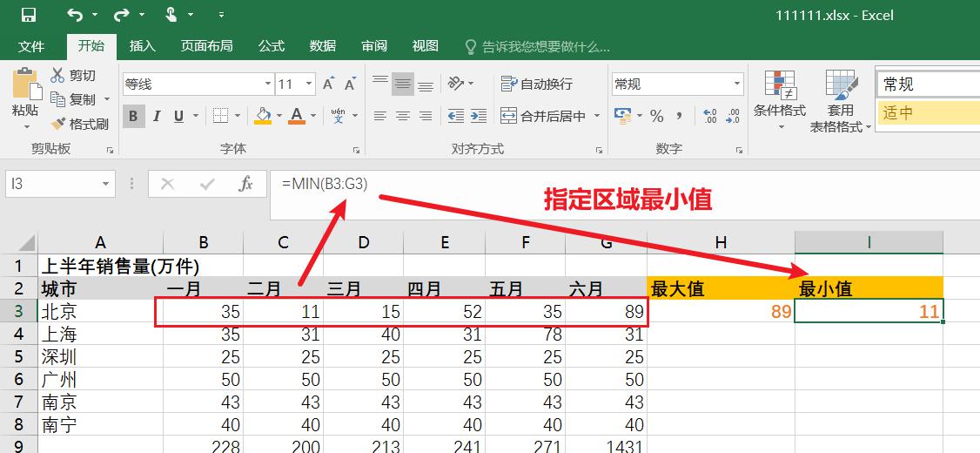Open the Customize Quick Access Toolbar arrow
This screenshot has height=453, width=980.
tap(222, 15)
